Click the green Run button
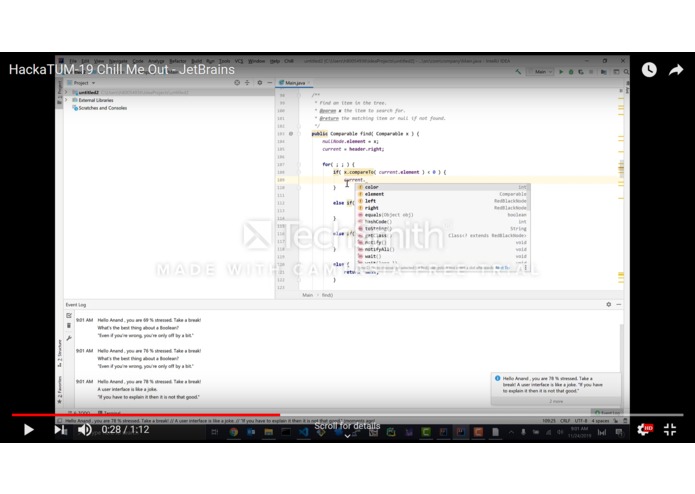The width and height of the screenshot is (695, 494). click(x=561, y=71)
